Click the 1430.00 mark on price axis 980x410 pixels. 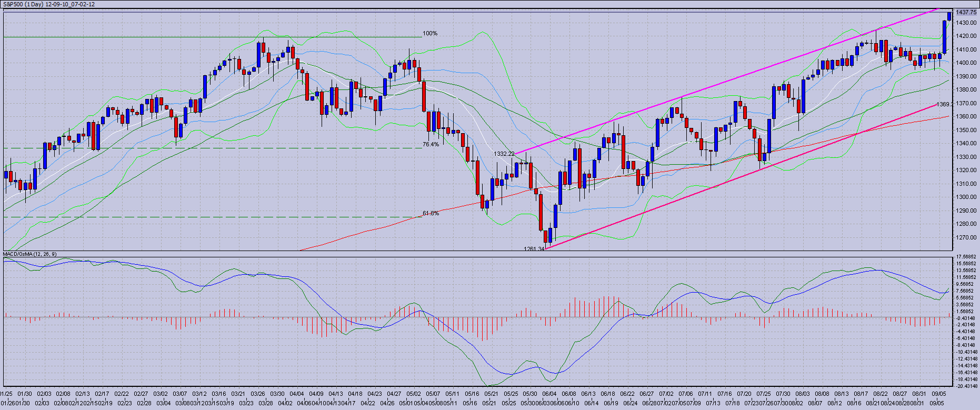[x=966, y=23]
